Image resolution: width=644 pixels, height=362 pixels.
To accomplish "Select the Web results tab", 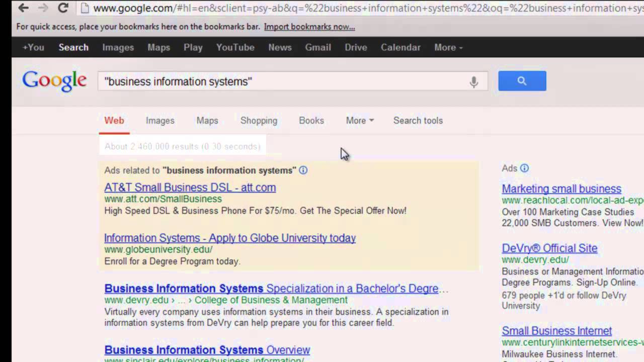I will point(114,121).
